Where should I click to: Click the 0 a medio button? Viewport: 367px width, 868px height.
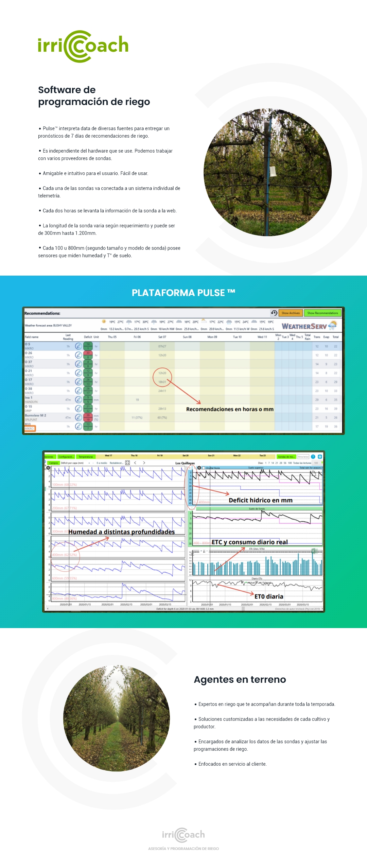tap(102, 463)
